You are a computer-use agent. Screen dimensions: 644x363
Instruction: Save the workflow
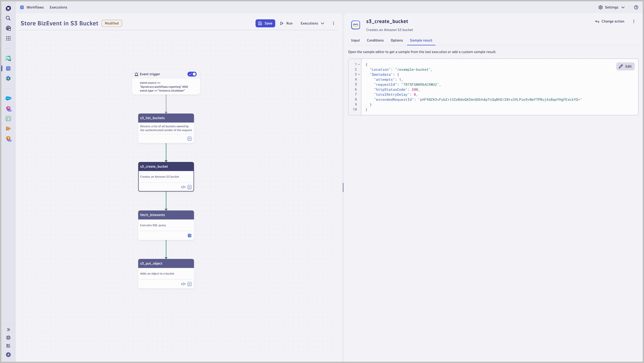tap(265, 23)
